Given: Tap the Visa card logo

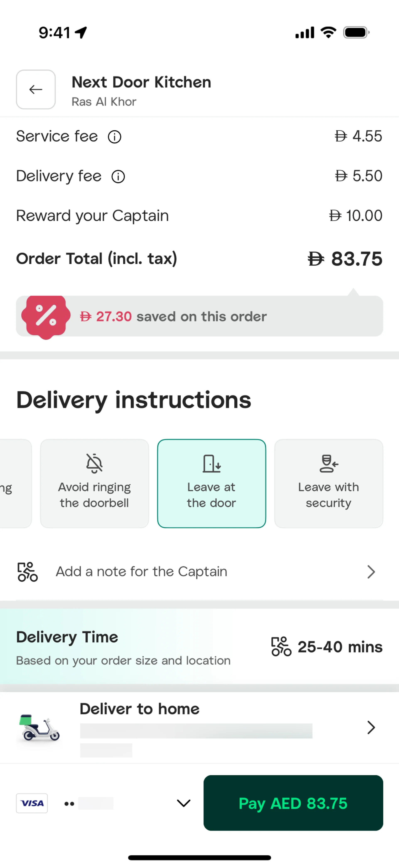Looking at the screenshot, I should [32, 803].
